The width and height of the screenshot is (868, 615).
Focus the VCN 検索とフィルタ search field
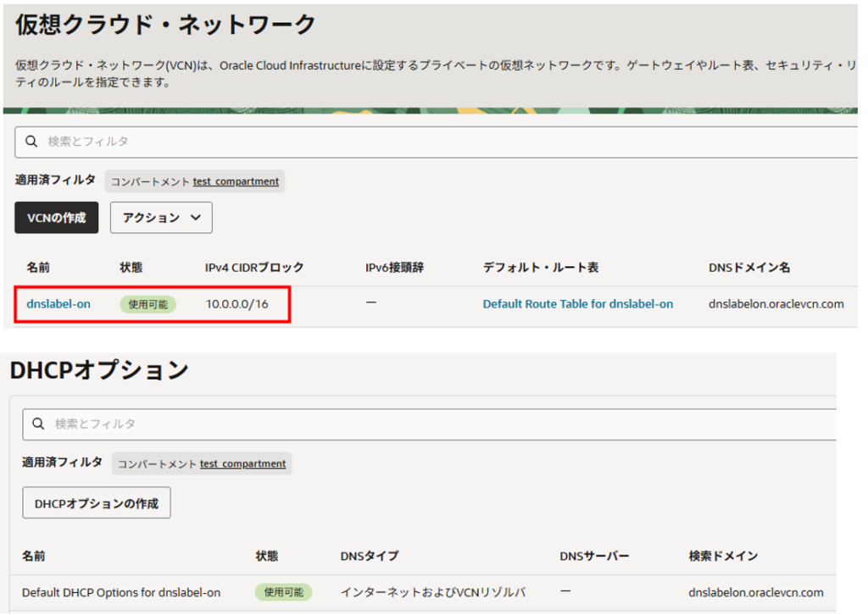point(424,141)
